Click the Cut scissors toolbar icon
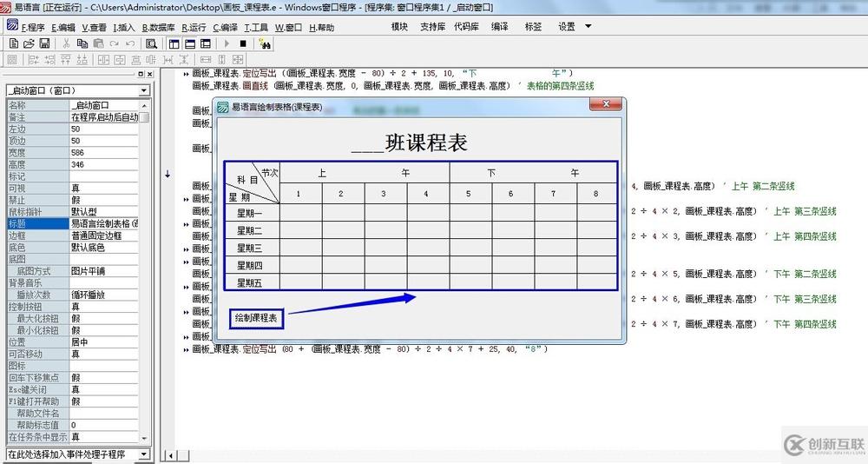The width and height of the screenshot is (868, 464). [x=66, y=43]
